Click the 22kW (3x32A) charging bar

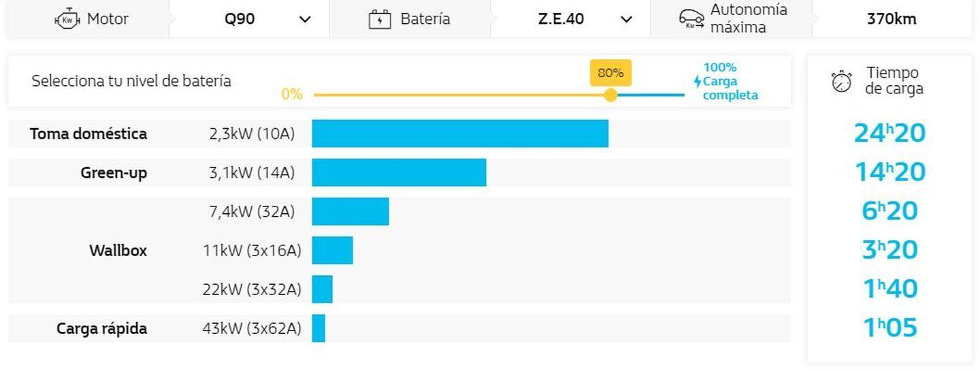(322, 290)
